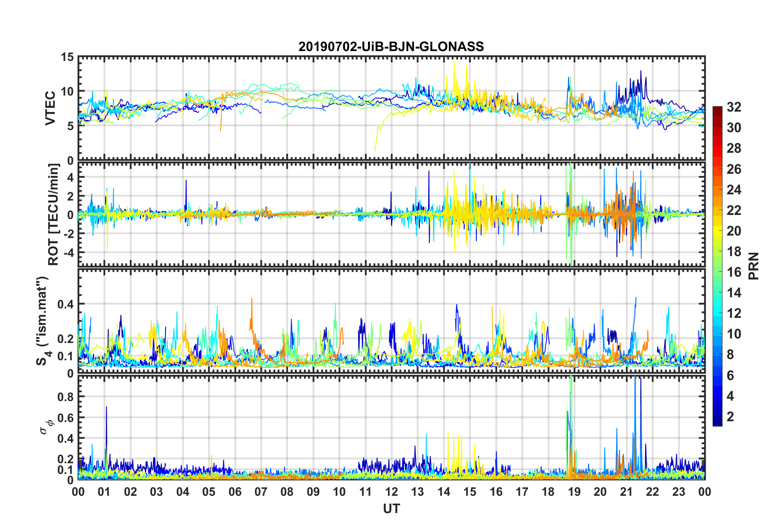Click S4 axis tick value 0.4

click(x=65, y=304)
